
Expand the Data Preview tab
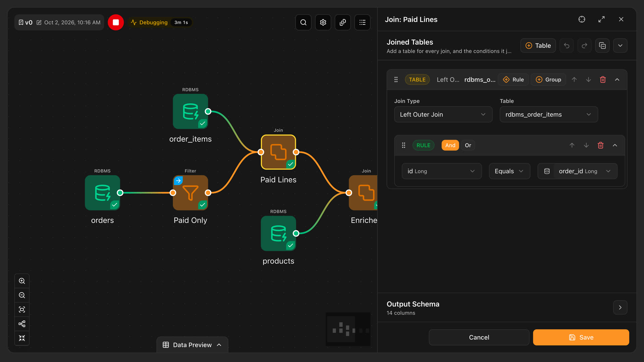coord(192,345)
